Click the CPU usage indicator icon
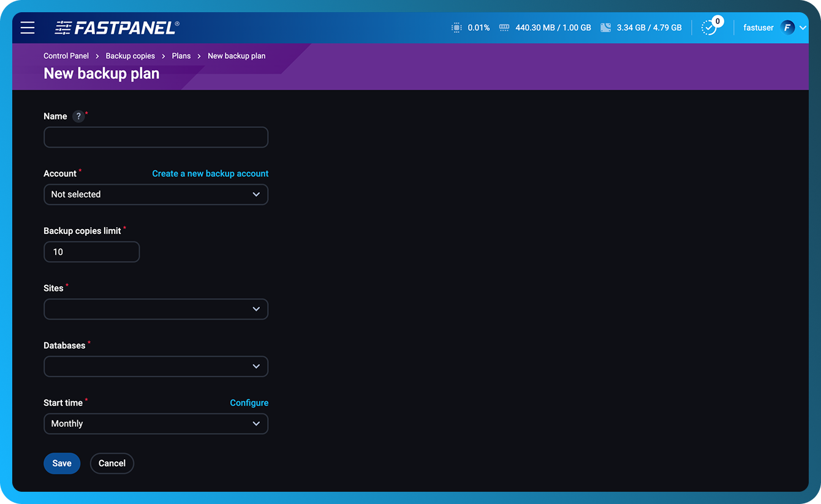This screenshot has width=821, height=504. 456,28
